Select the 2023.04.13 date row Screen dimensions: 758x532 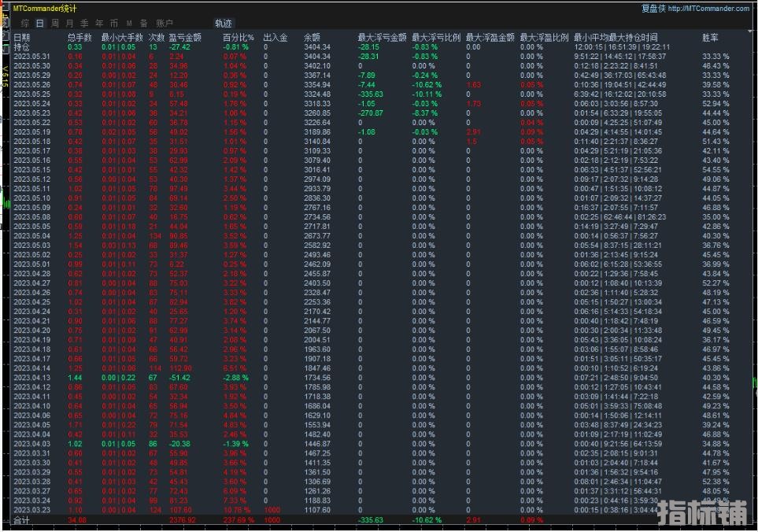tap(32, 378)
